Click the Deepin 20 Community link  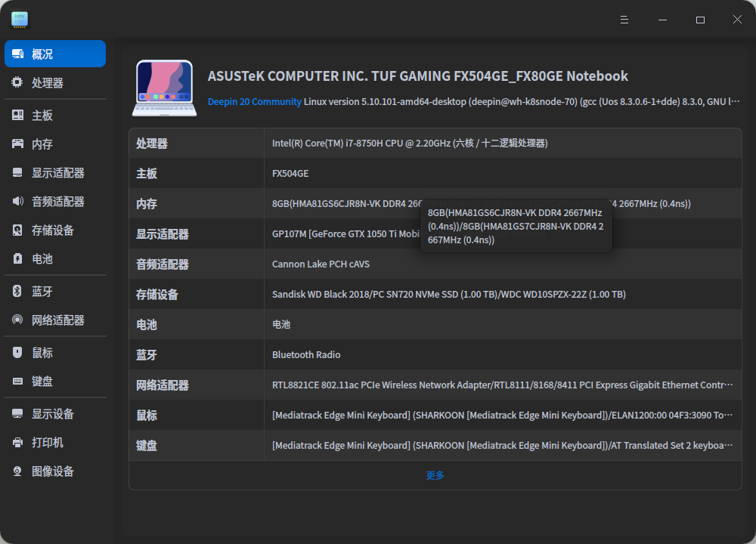pyautogui.click(x=254, y=102)
